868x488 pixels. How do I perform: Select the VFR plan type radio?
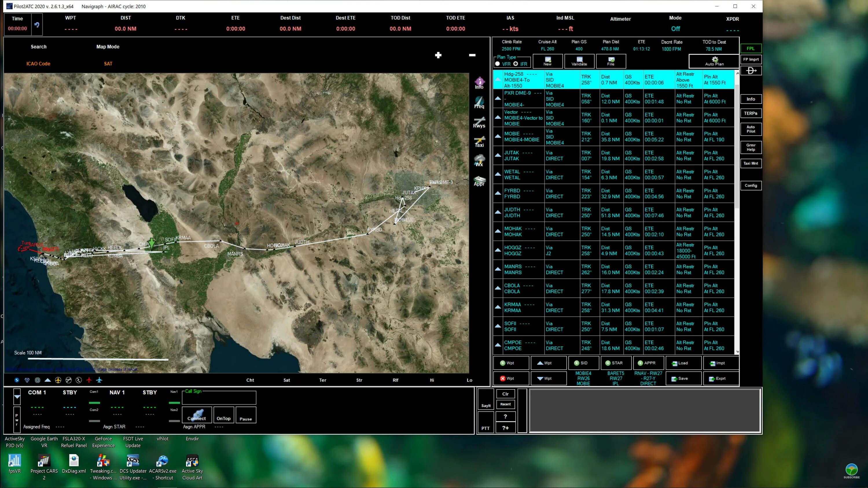tap(497, 64)
